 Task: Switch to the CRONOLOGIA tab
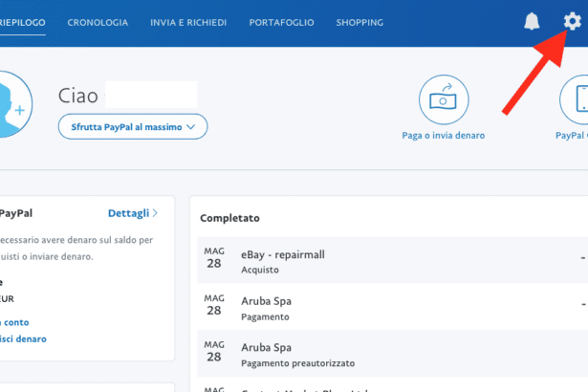tap(98, 23)
